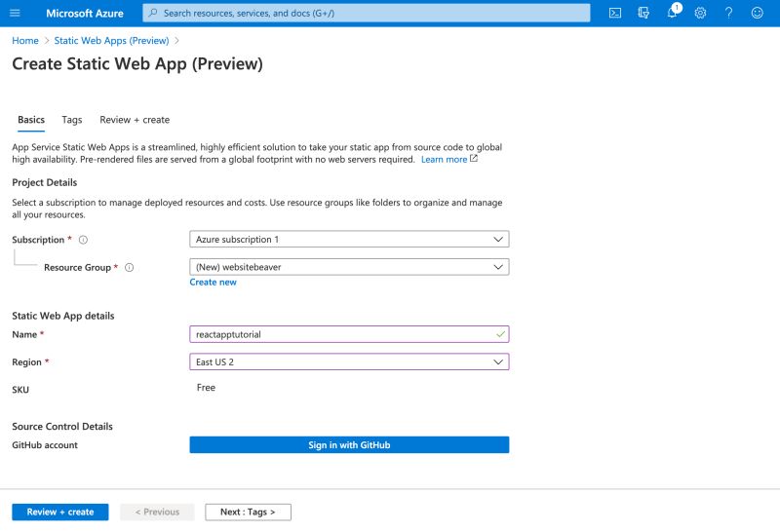Open the Learn more link
780x532 pixels.
pyautogui.click(x=444, y=160)
